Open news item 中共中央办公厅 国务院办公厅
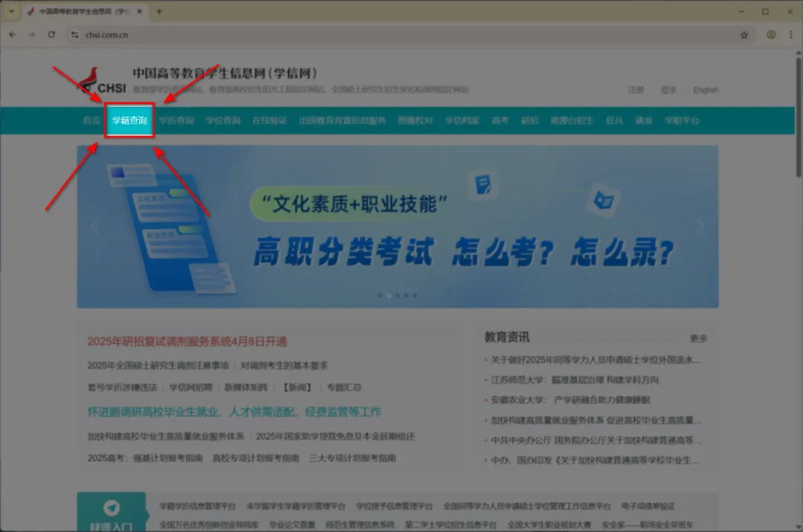The width and height of the screenshot is (803, 532). (x=596, y=440)
